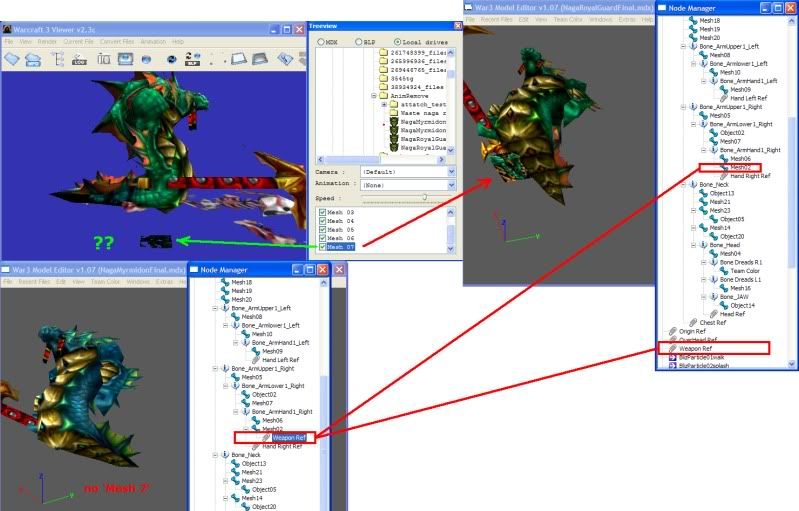
Task: Open the File menu in Warcraft 3 Viewer
Action: point(9,42)
